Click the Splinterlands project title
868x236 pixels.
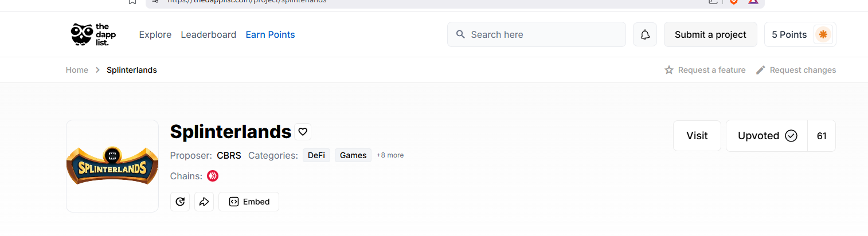pos(231,132)
